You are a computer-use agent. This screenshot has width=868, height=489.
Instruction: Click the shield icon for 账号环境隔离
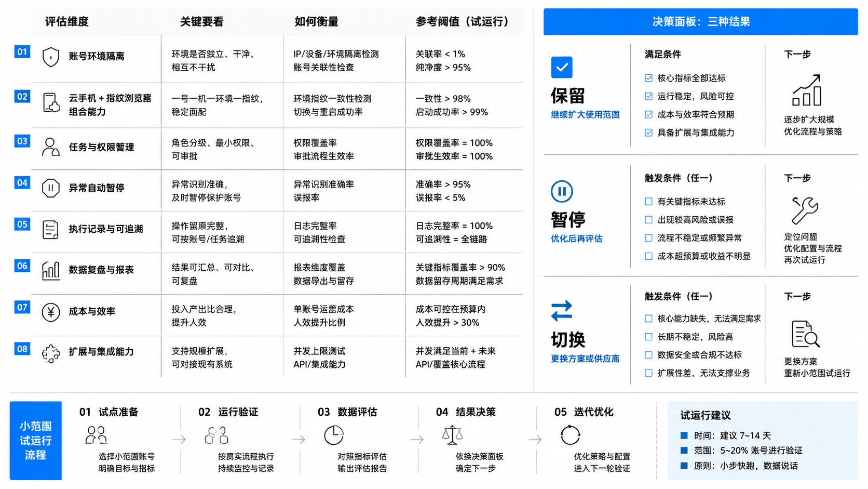point(50,57)
